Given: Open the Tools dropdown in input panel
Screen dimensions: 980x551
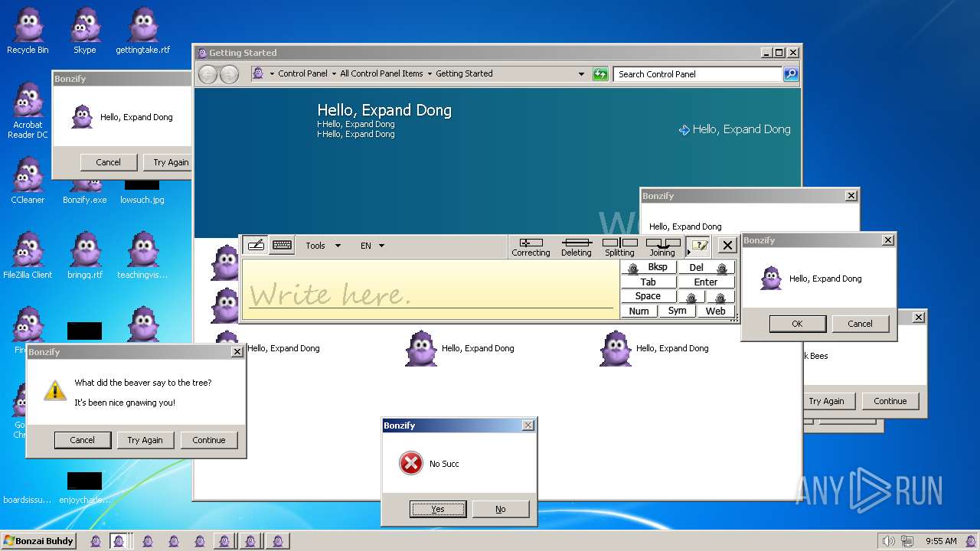Looking at the screenshot, I should pos(322,246).
